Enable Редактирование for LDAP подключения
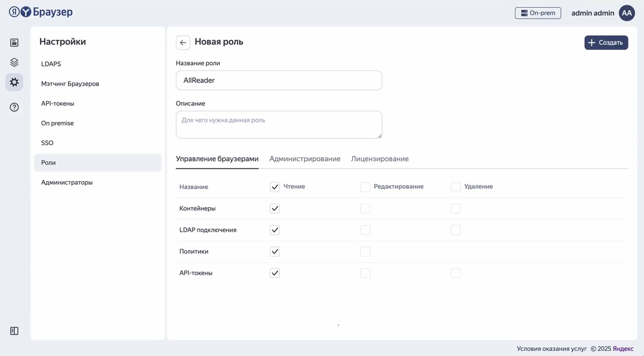The width and height of the screenshot is (644, 356). point(365,230)
